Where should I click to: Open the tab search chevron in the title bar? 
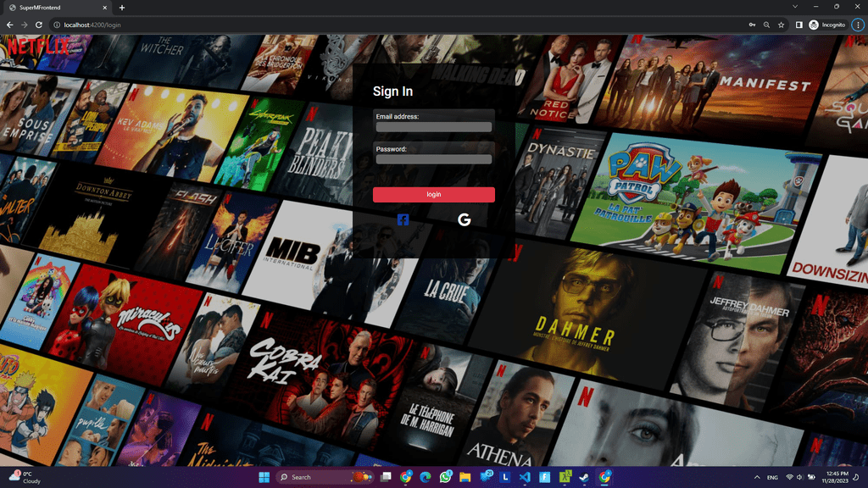[x=795, y=7]
